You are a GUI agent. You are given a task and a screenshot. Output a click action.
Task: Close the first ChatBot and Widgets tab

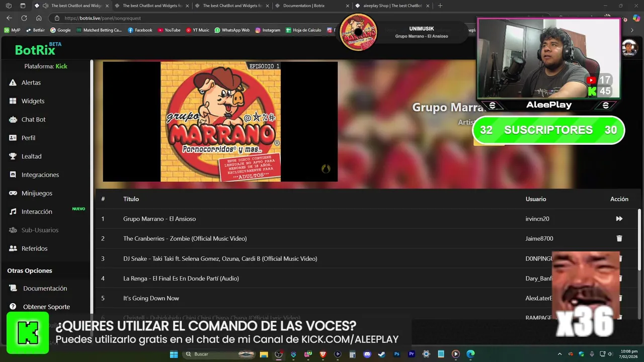(107, 6)
